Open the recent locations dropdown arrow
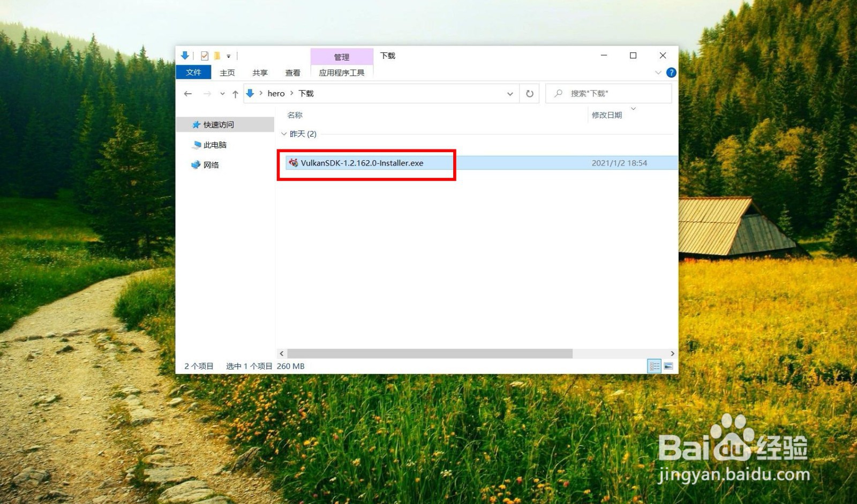Screen dimensions: 857x504 [222, 94]
